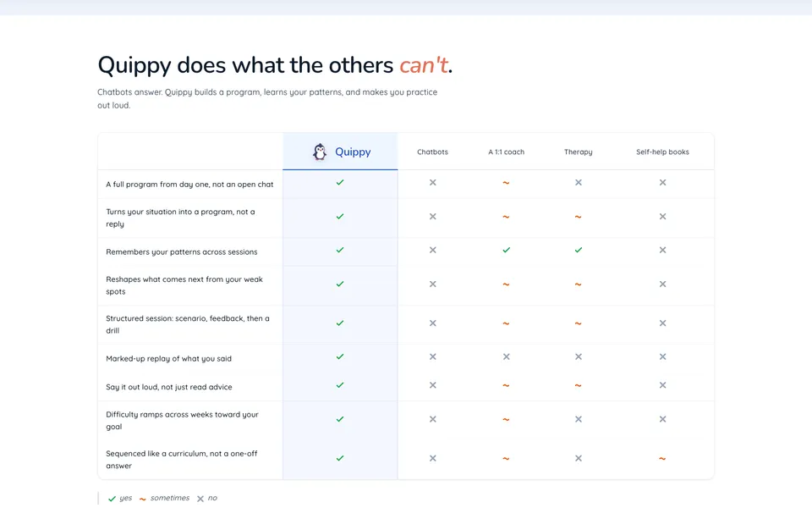
Task: Click 'A full program from day one' row label
Action: pos(189,184)
